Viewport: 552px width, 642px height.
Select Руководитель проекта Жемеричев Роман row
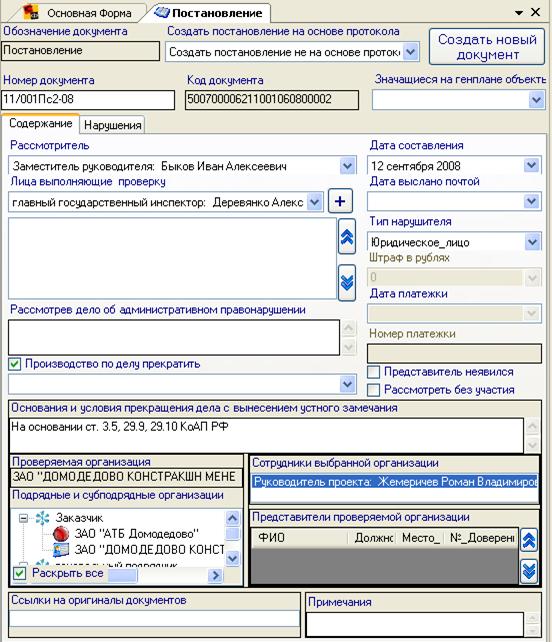pyautogui.click(x=395, y=482)
